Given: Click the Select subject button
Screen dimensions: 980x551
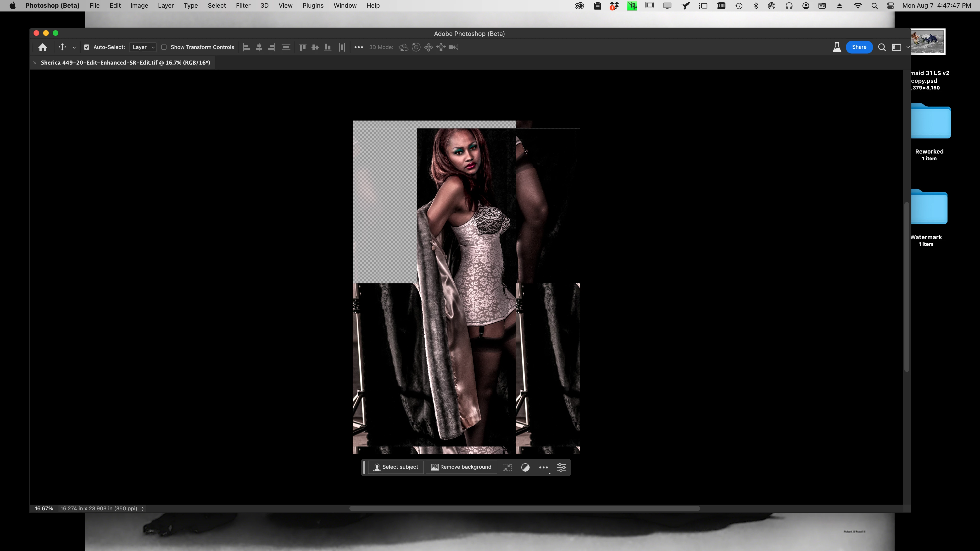Looking at the screenshot, I should 396,467.
